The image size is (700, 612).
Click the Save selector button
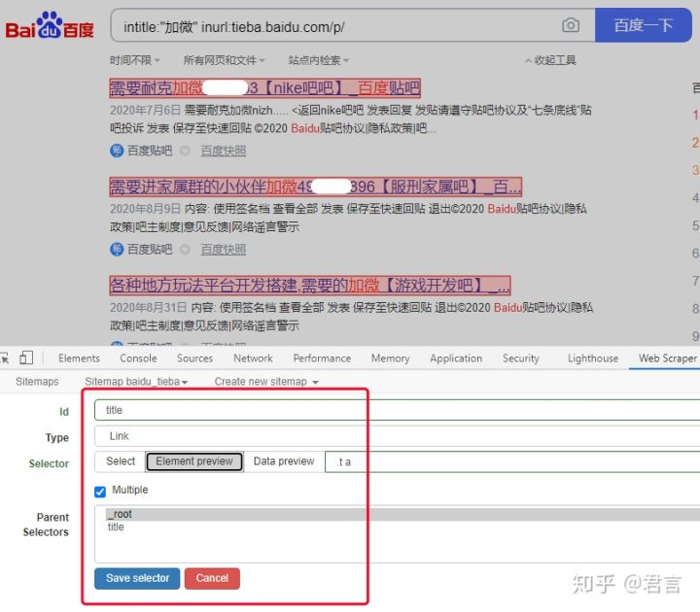[137, 578]
